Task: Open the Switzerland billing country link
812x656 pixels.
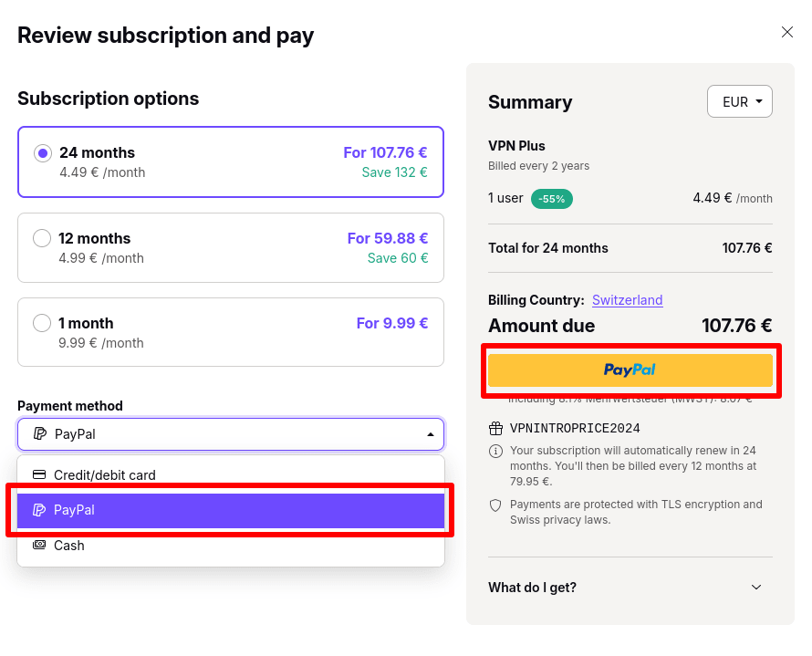Action: 627,300
